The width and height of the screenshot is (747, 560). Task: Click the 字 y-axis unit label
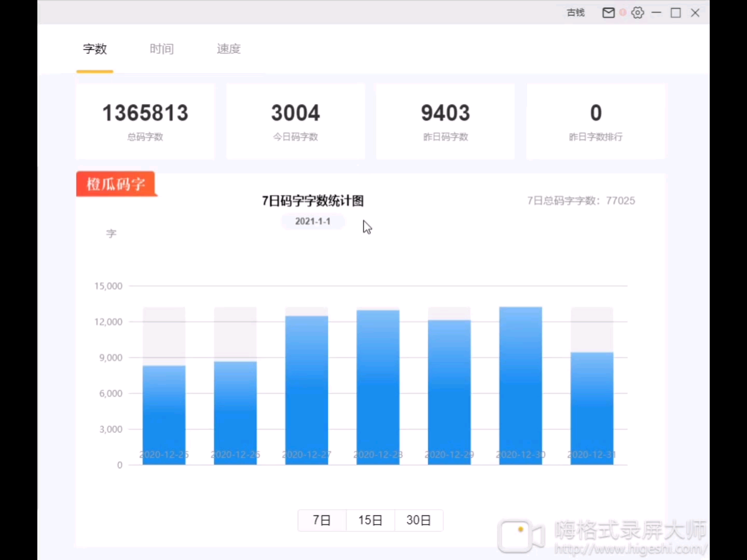coord(112,234)
